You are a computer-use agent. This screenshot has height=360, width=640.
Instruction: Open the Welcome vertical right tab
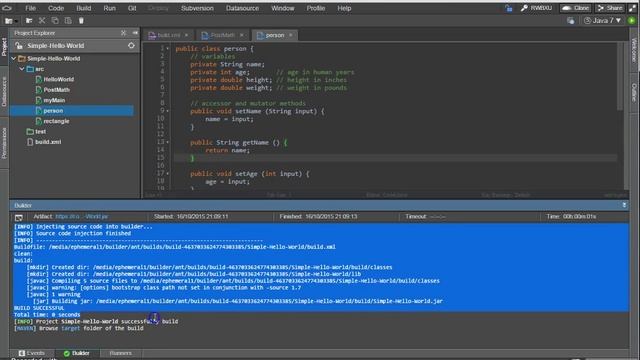(634, 50)
